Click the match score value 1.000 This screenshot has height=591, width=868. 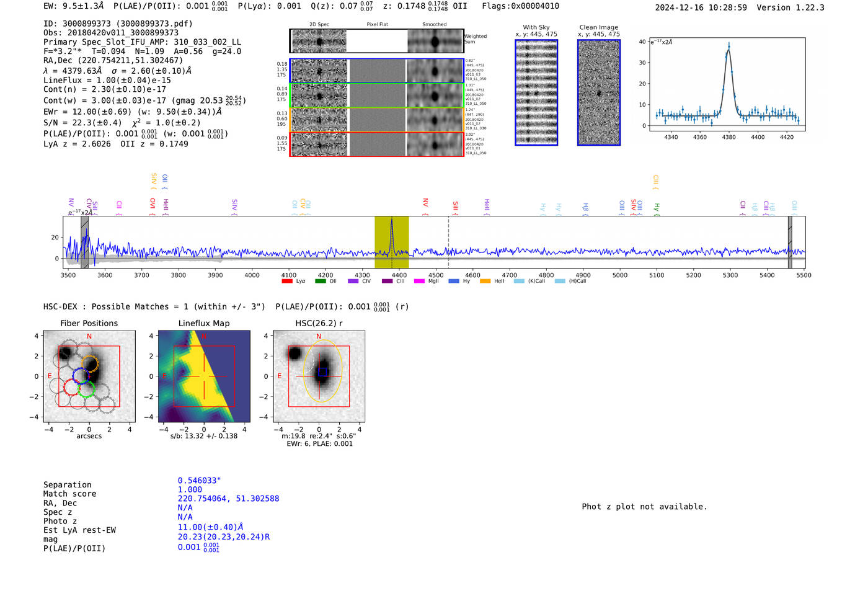[x=190, y=489]
